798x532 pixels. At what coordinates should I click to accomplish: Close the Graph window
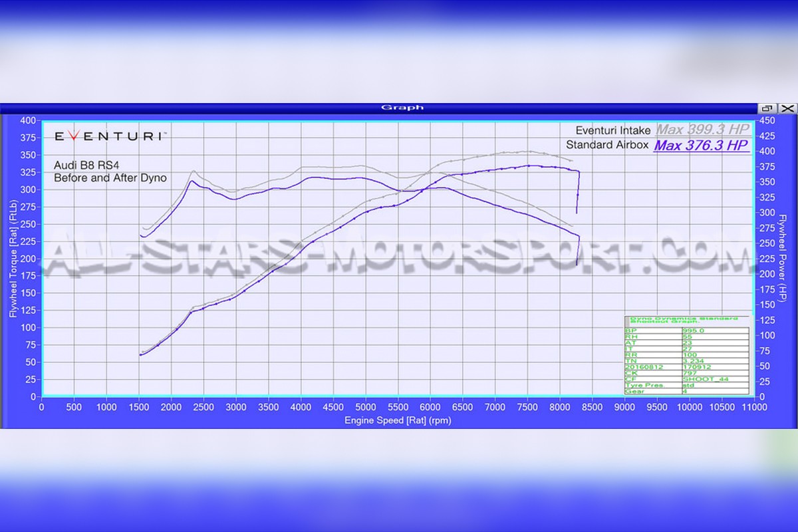pyautogui.click(x=787, y=108)
